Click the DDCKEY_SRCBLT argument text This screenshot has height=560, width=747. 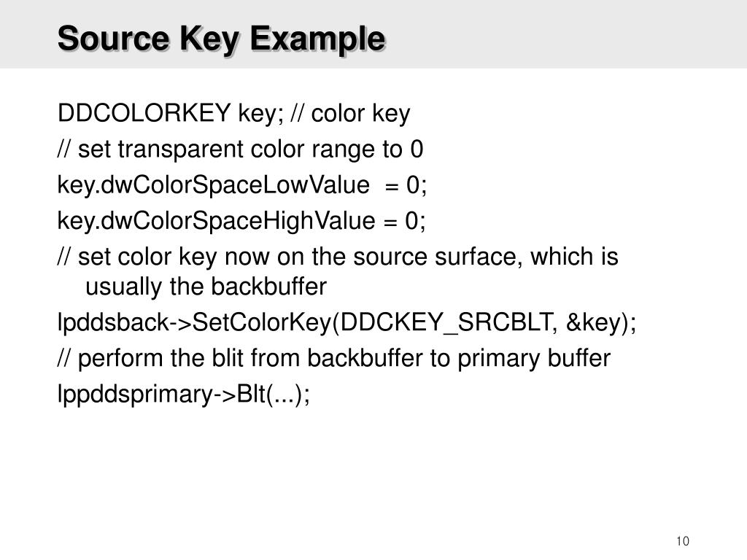(x=446, y=322)
